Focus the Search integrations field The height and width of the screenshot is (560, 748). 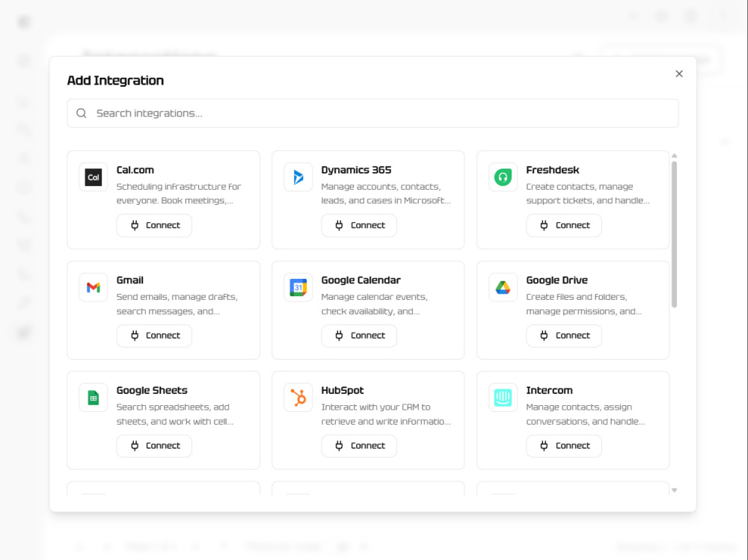pyautogui.click(x=373, y=113)
